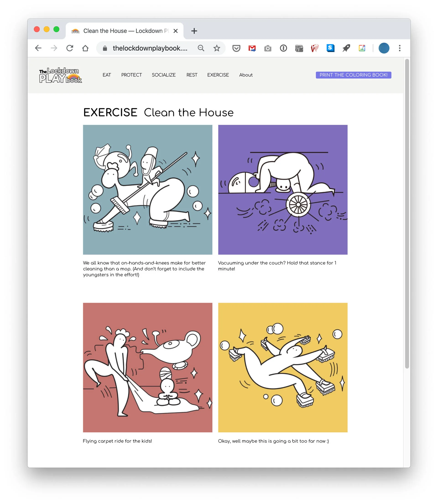Open Chrome's three-dot menu

coord(400,48)
